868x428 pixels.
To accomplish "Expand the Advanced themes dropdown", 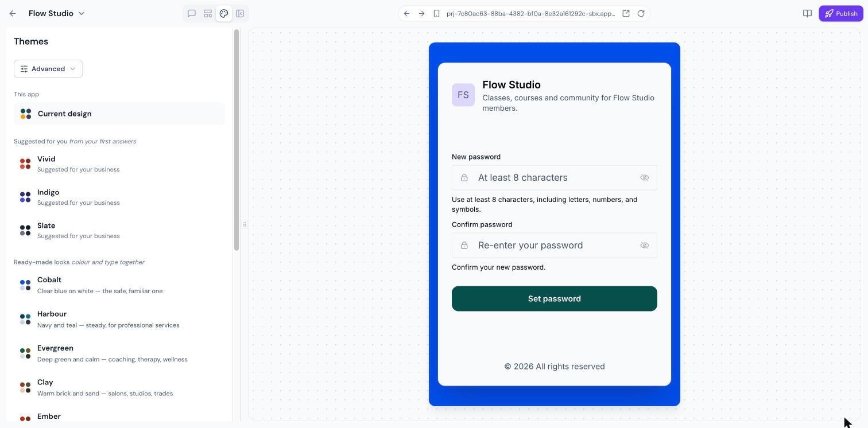I will coord(48,69).
